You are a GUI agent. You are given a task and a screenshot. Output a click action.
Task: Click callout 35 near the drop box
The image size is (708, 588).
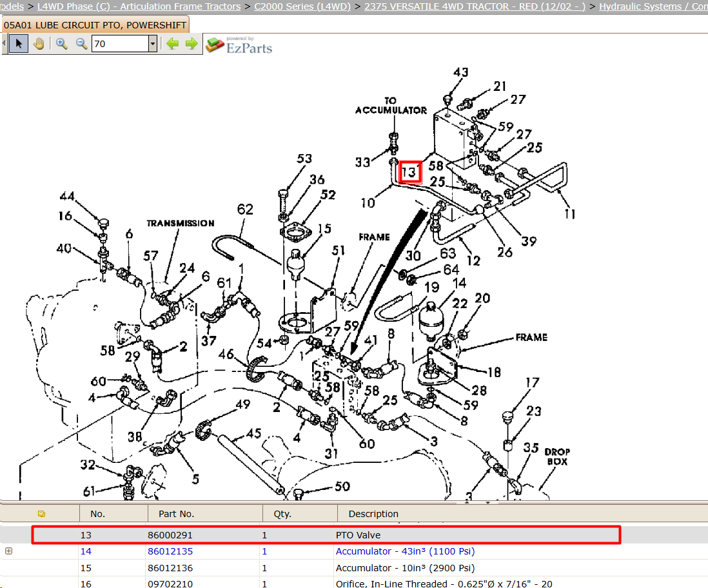(531, 447)
